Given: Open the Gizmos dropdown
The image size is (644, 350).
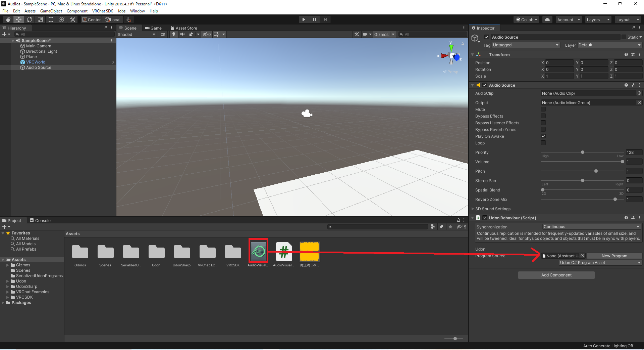Looking at the screenshot, I should [384, 34].
